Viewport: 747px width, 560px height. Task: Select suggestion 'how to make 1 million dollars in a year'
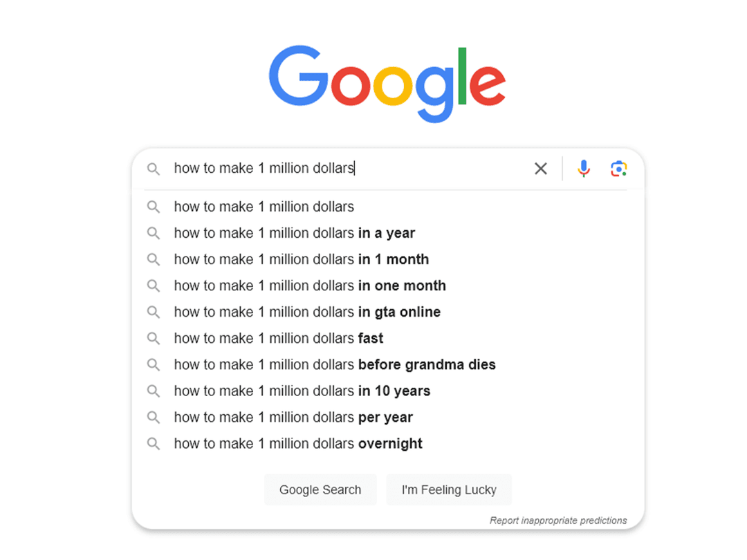tap(294, 233)
